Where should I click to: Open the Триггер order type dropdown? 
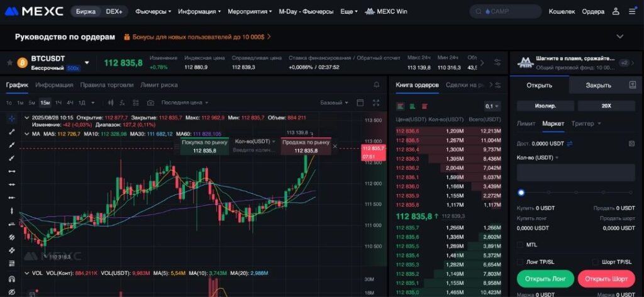click(586, 123)
